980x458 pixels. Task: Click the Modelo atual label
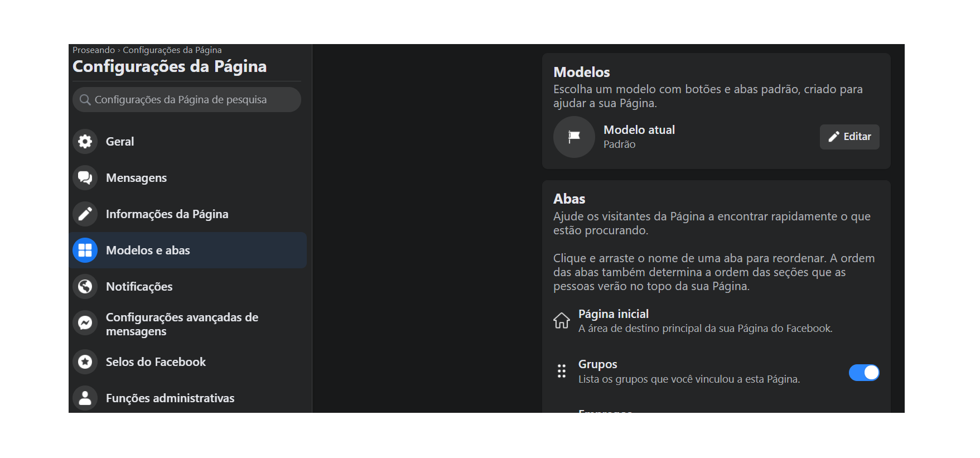coord(639,130)
